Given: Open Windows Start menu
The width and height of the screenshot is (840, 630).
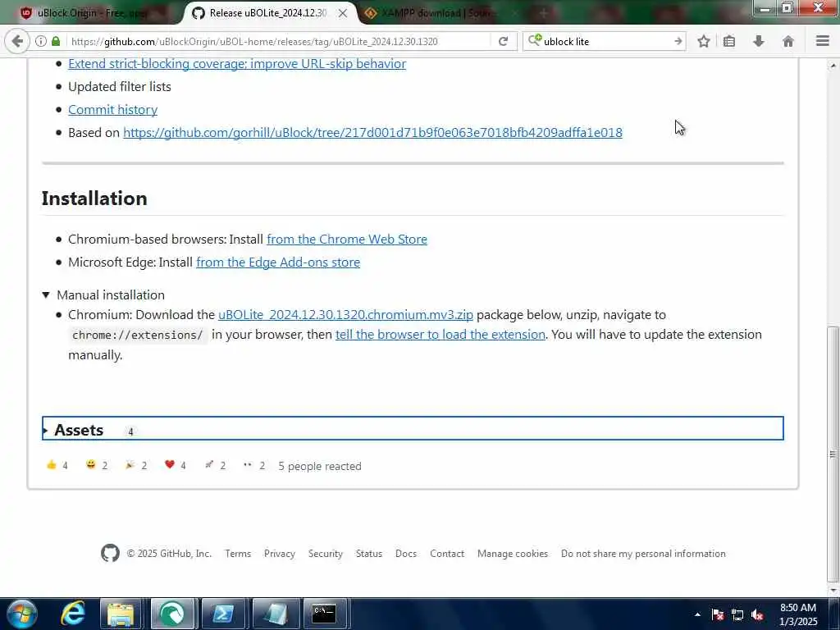Looking at the screenshot, I should pos(21,614).
